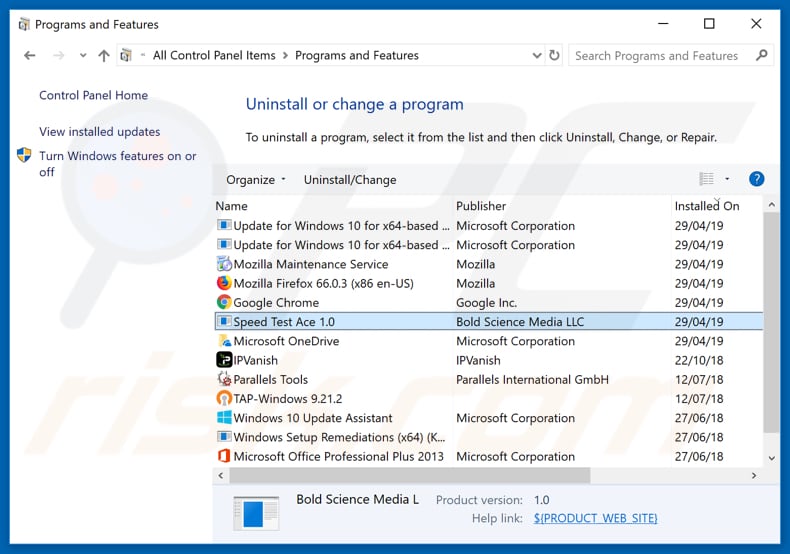Open the recent locations dropdown arrow
The image size is (790, 554).
coord(83,55)
